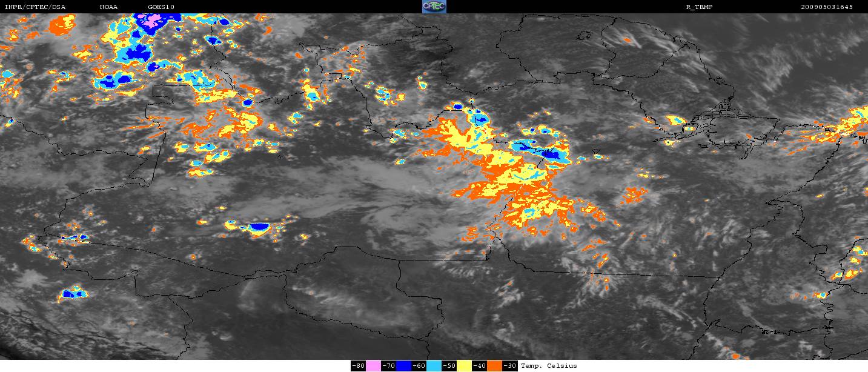868x372 pixels.
Task: Select the orange legend swatch
Action: (494, 366)
